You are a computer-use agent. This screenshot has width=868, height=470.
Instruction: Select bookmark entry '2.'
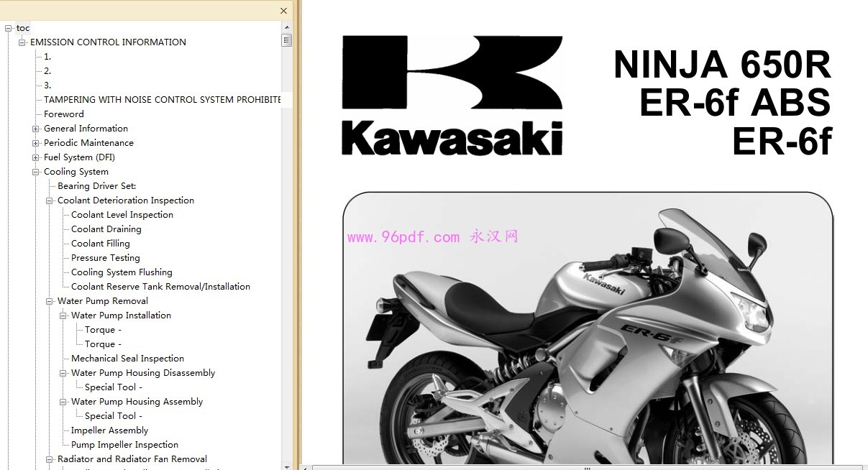(x=47, y=71)
